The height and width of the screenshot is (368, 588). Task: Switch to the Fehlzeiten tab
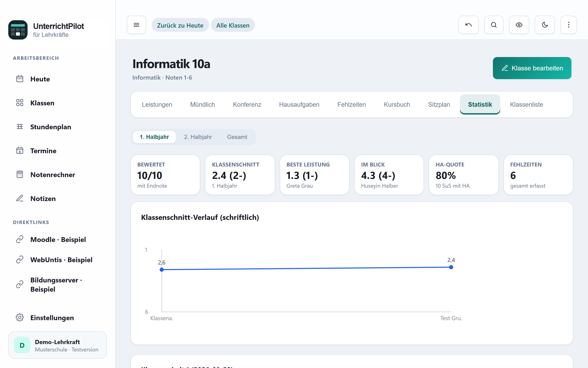coord(352,104)
